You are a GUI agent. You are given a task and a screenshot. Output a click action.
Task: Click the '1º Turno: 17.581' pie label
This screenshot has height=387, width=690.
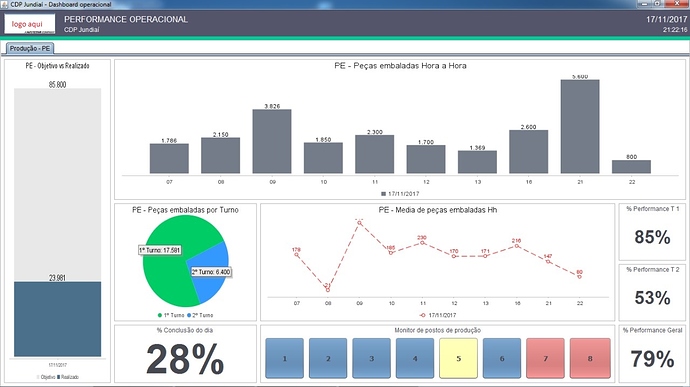159,250
